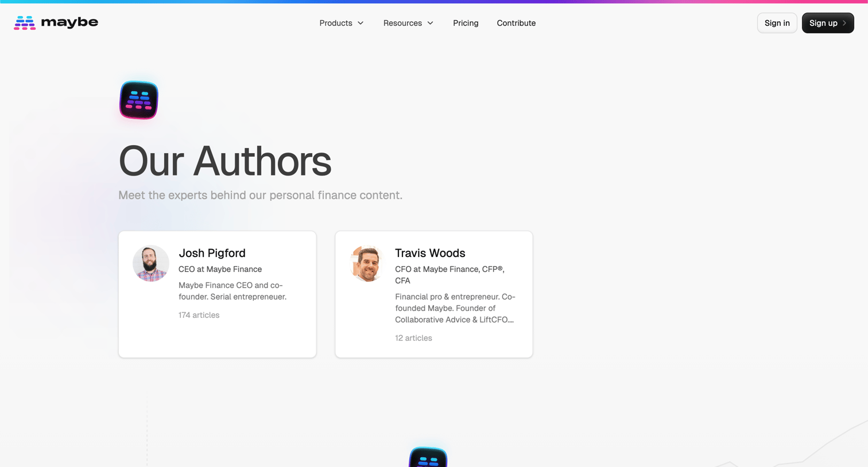The width and height of the screenshot is (868, 467).
Task: Click the Maybe app icon above Our Authors
Action: point(139,100)
